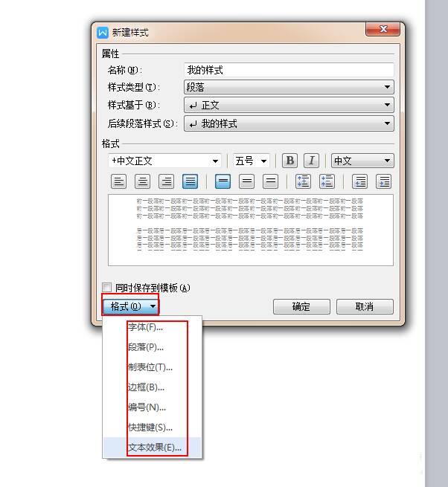448x487 pixels.
Task: Choose 文本效果(E)... from the format menu
Action: point(152,448)
